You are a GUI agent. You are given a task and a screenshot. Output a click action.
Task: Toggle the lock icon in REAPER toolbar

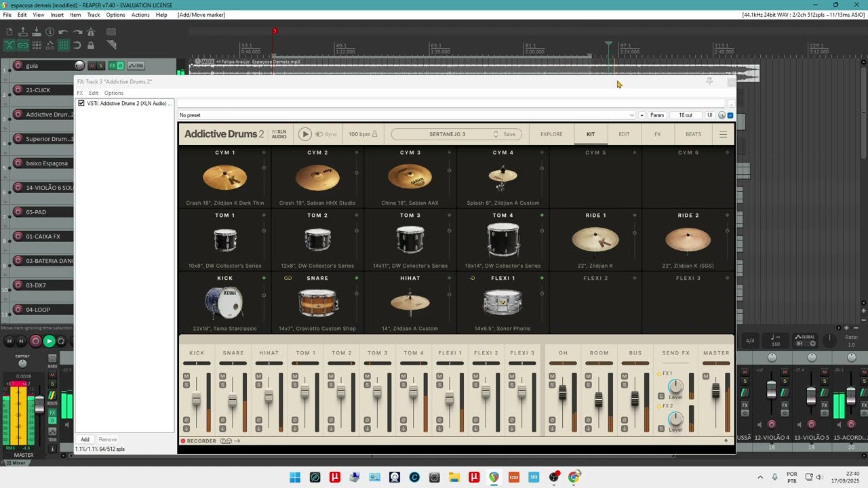pyautogui.click(x=91, y=45)
